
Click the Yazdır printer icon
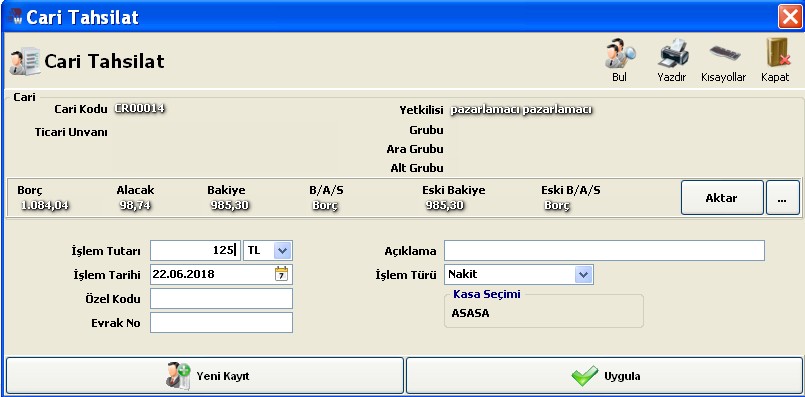pos(673,53)
